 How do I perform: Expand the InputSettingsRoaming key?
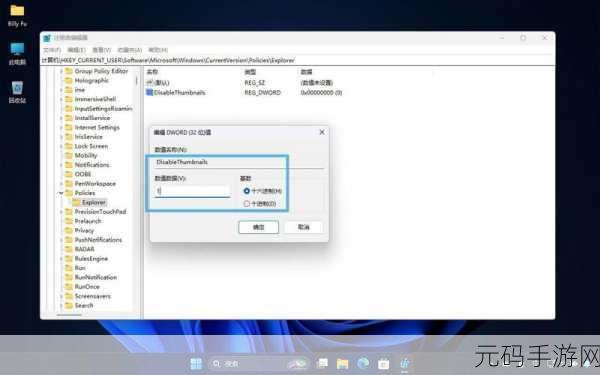tap(61, 109)
